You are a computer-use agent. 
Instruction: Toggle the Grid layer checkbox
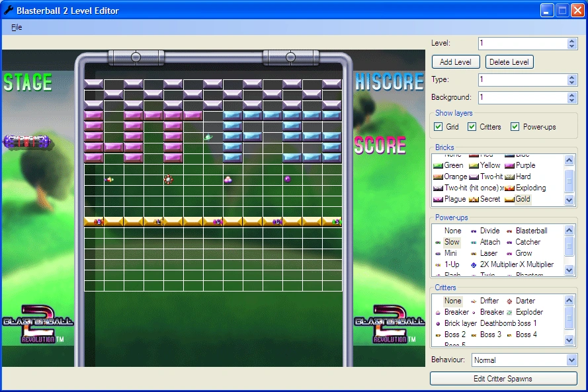click(x=438, y=127)
